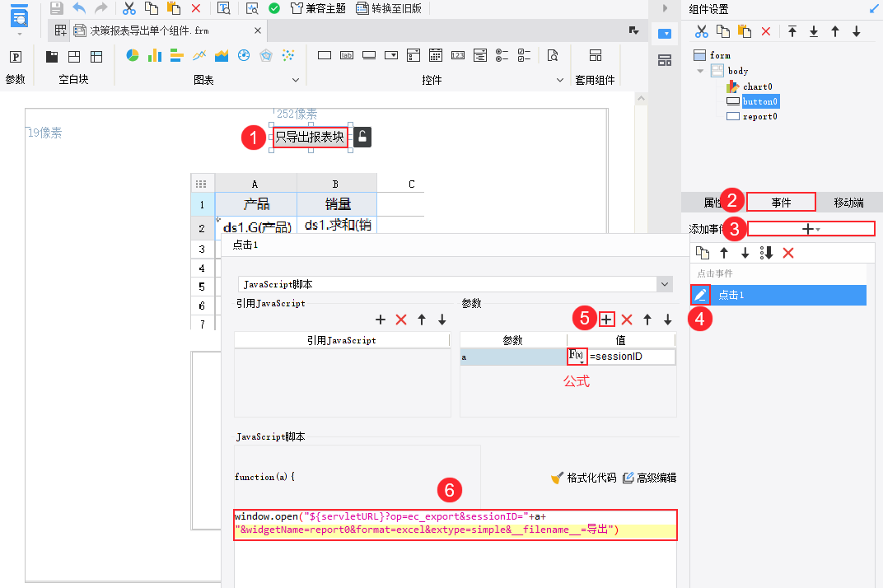Select report0 in the component tree
The image size is (883, 588).
pos(759,117)
